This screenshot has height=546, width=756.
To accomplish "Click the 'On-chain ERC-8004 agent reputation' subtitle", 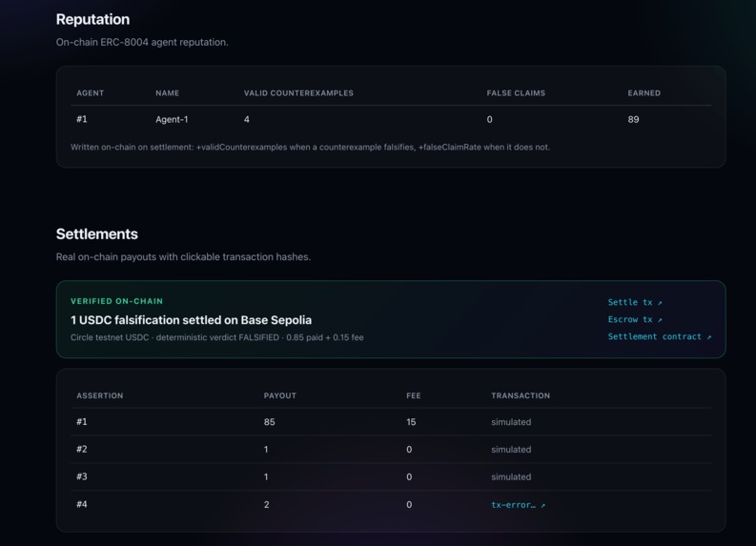I will pyautogui.click(x=142, y=43).
